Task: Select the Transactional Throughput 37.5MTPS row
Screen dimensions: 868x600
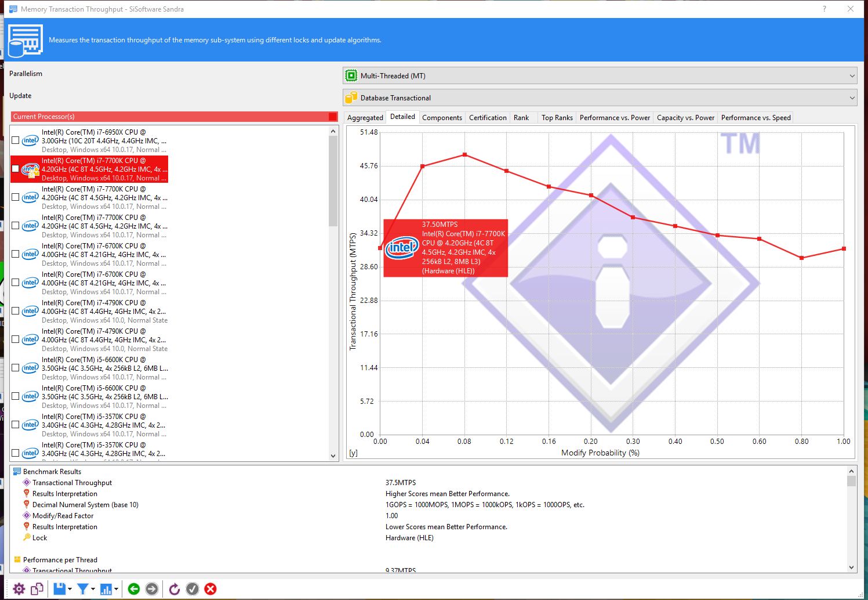Action: (428, 482)
